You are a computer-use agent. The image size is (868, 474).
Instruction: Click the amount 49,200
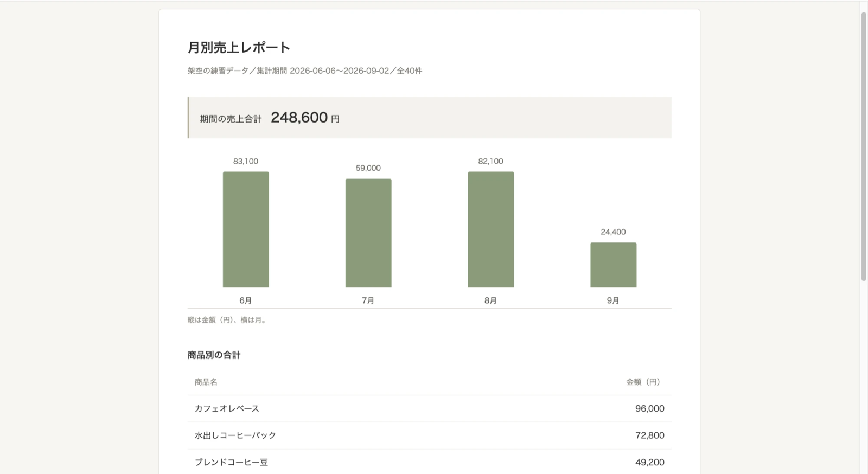point(650,462)
